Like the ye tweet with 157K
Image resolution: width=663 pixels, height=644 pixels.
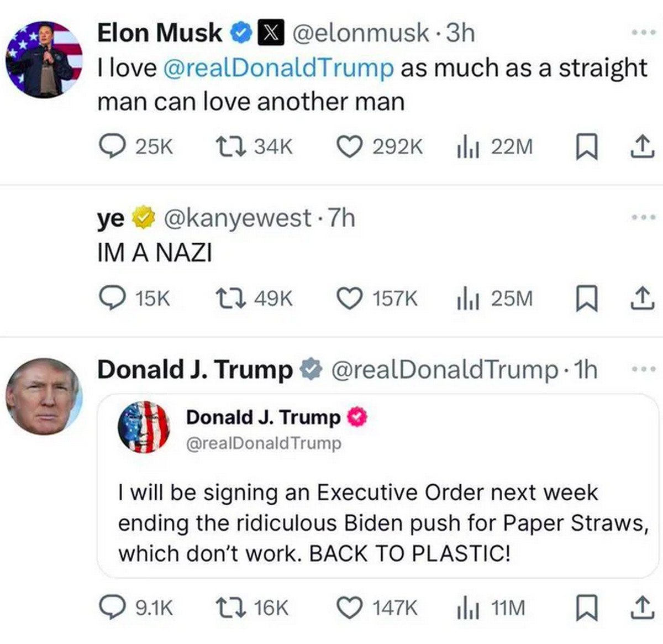pyautogui.click(x=377, y=299)
